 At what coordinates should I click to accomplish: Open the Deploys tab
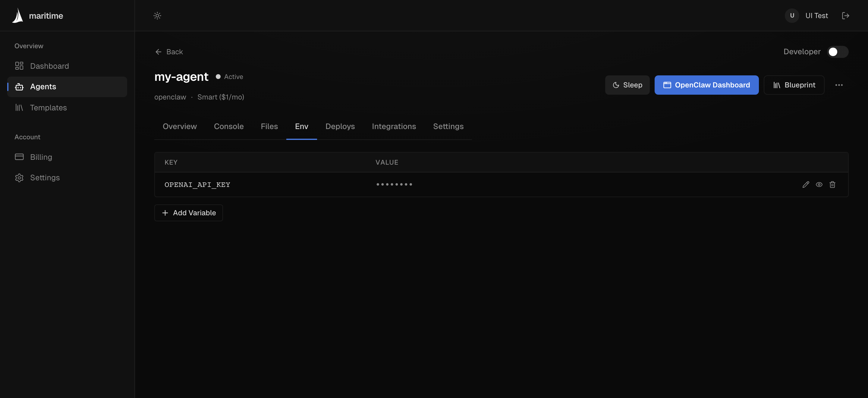tap(340, 126)
